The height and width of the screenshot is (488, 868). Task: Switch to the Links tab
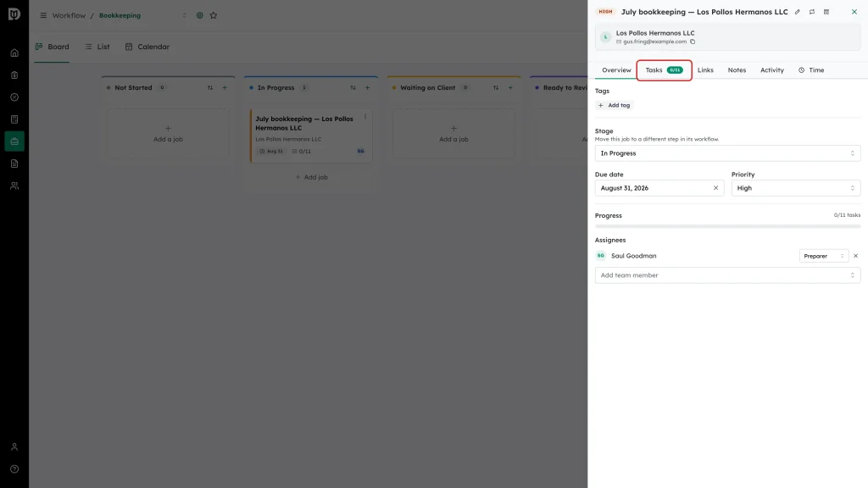[x=705, y=70]
